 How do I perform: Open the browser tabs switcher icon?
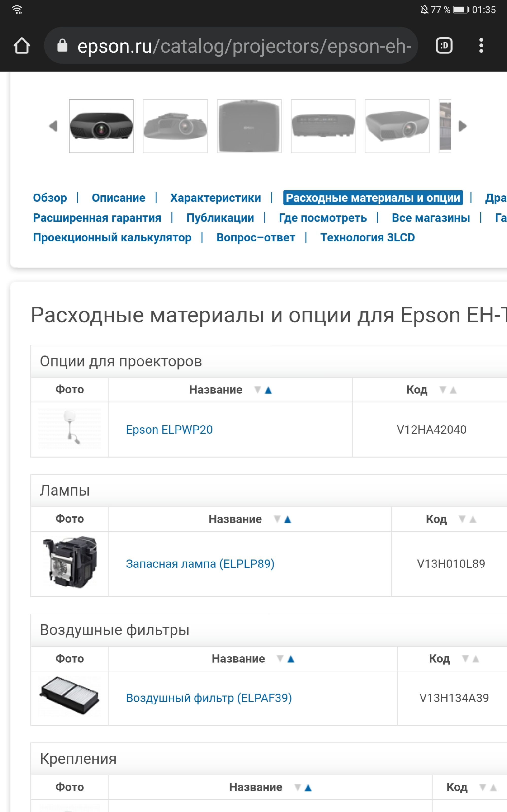(x=444, y=46)
